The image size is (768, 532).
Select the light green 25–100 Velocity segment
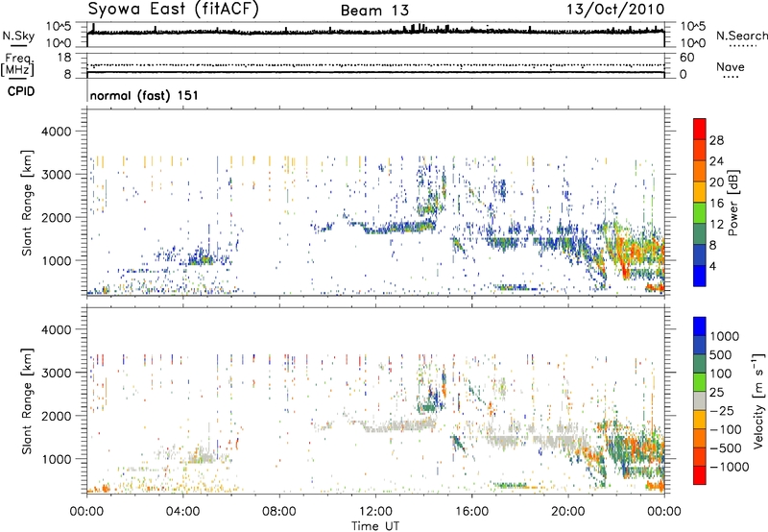tap(700, 382)
